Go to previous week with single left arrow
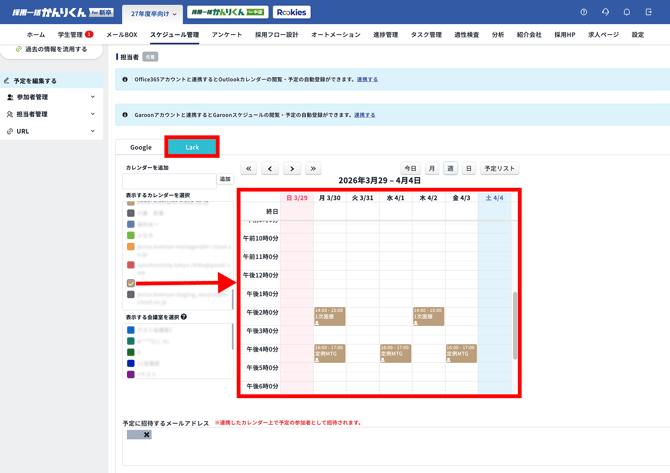The image size is (670, 473). 270,169
